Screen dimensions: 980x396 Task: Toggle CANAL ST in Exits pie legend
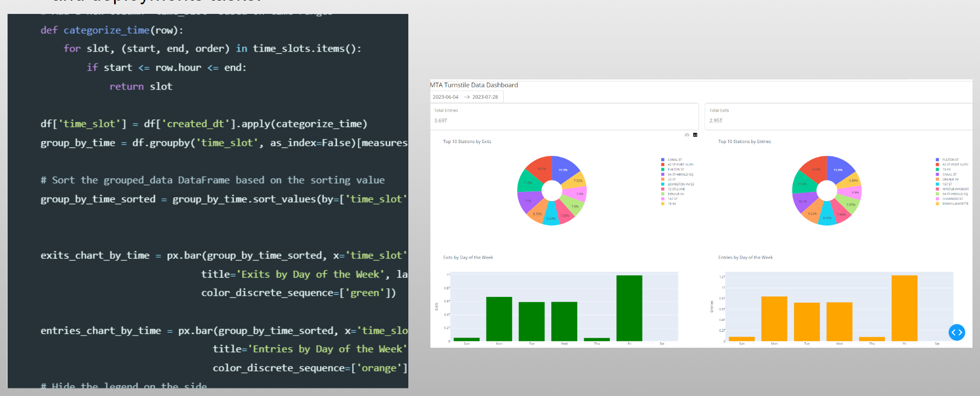(x=671, y=160)
